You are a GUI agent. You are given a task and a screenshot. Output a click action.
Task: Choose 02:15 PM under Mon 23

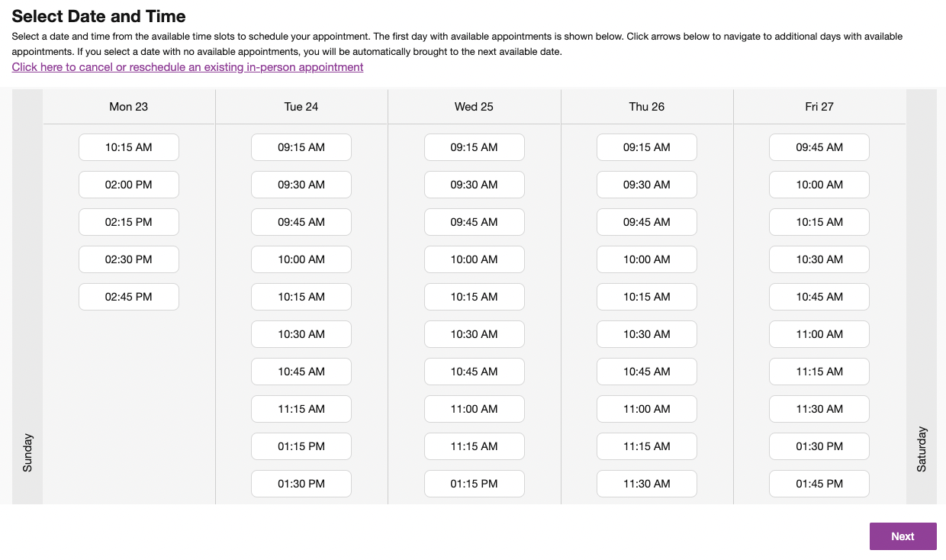[129, 222]
